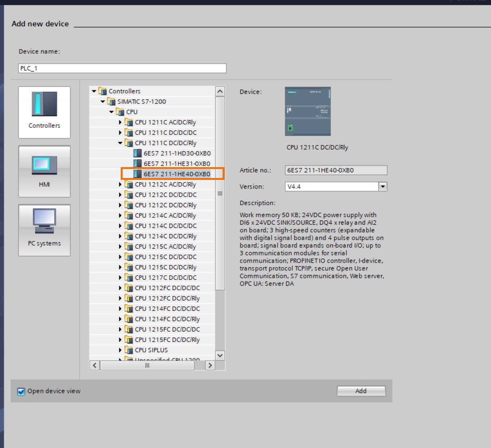Click tree scrollbar up arrow
Viewport: 491px width, 448px height.
coord(220,91)
